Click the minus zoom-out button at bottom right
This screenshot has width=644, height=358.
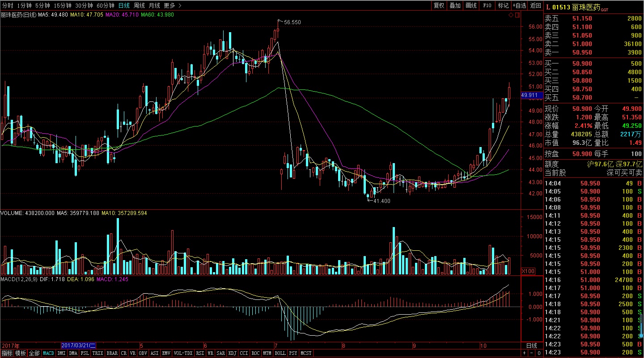(531, 354)
